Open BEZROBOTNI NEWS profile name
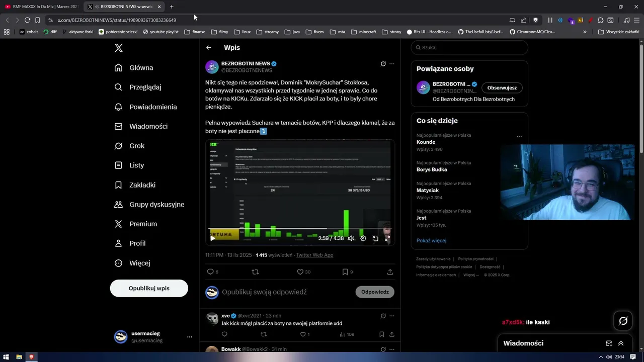The image size is (644, 362). point(246,64)
